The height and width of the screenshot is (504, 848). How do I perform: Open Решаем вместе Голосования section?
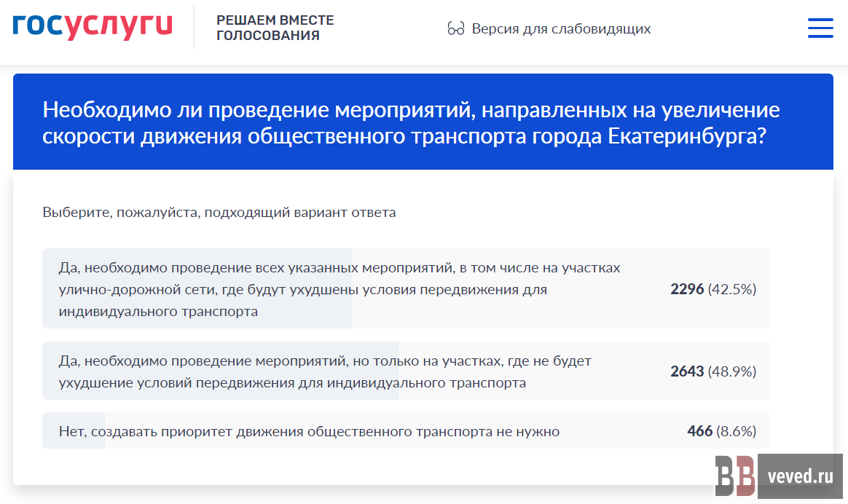point(275,28)
